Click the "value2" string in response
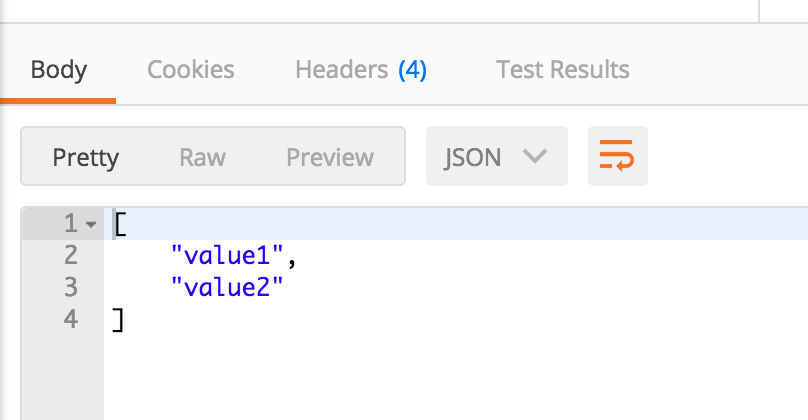Image resolution: width=808 pixels, height=420 pixels. (227, 287)
